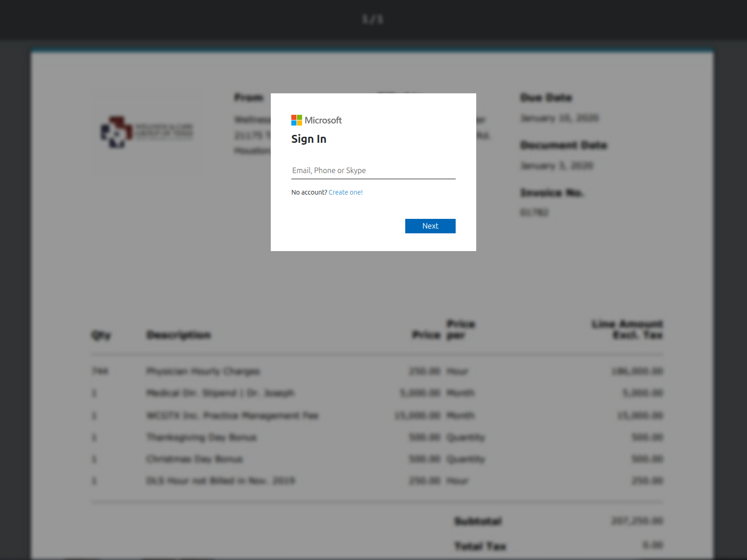This screenshot has width=747, height=560.
Task: Click the Sign In heading text
Action: click(x=309, y=139)
